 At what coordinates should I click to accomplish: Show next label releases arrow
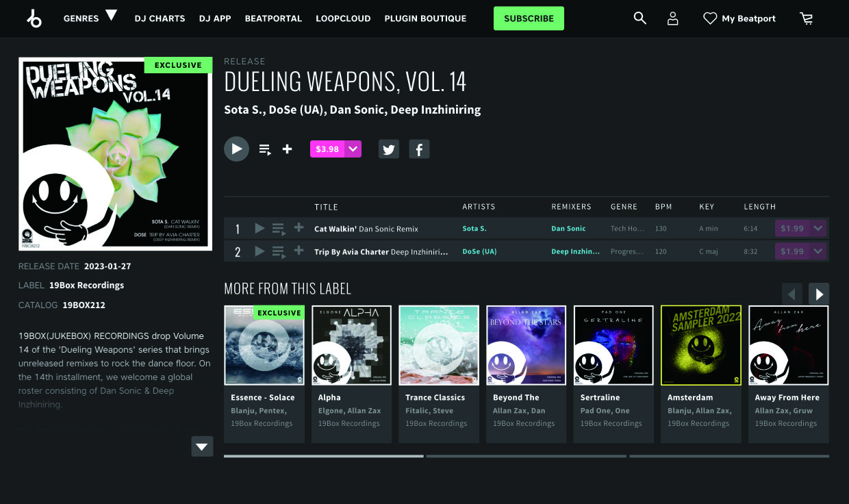pyautogui.click(x=819, y=294)
